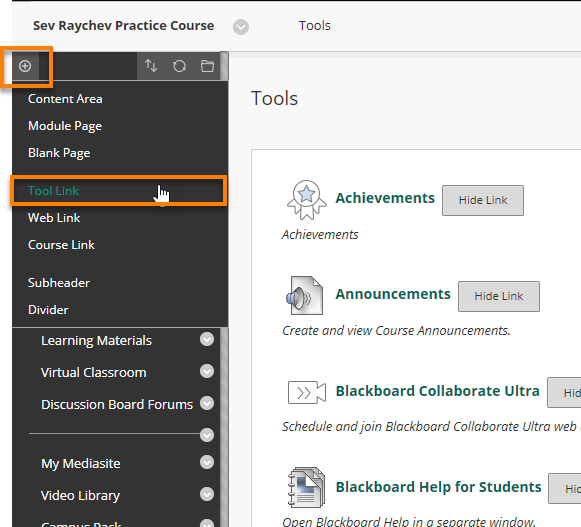
Task: Open My Mediasite in course menu
Action: coord(81,464)
